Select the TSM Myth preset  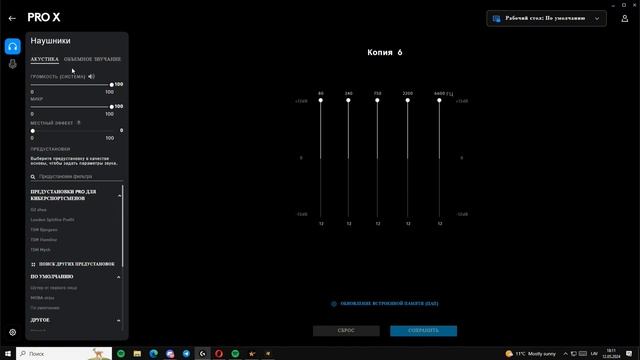pyautogui.click(x=40, y=249)
